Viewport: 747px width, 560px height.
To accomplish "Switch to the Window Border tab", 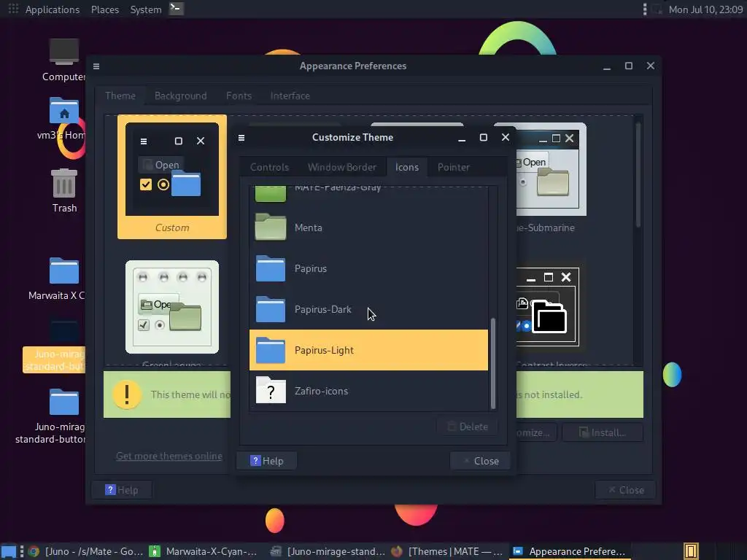I will [x=341, y=167].
